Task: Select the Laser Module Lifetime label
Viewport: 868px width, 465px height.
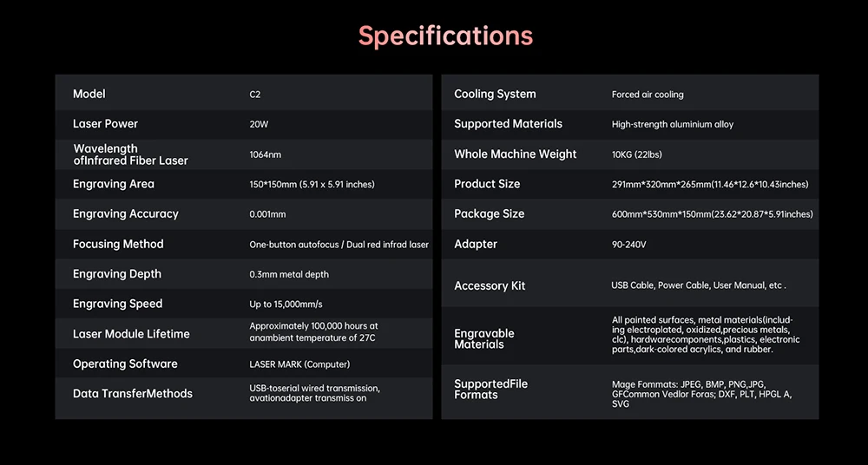Action: coord(131,334)
